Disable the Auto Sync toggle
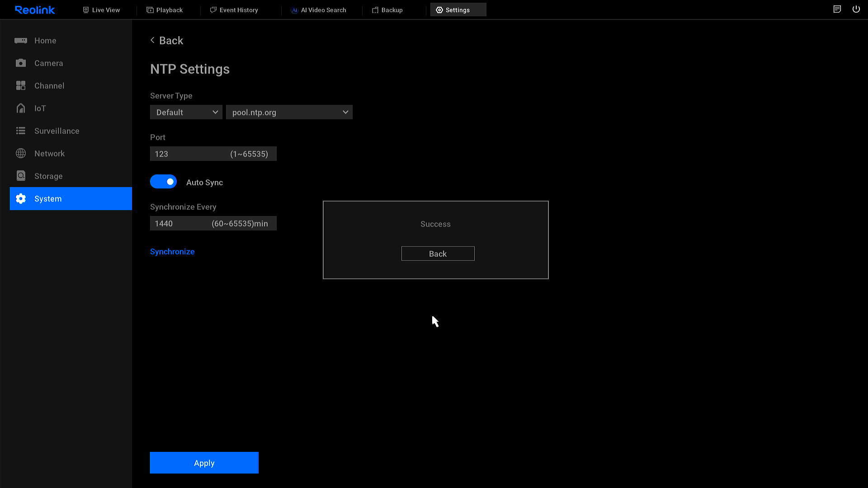Image resolution: width=868 pixels, height=488 pixels. [x=163, y=182]
